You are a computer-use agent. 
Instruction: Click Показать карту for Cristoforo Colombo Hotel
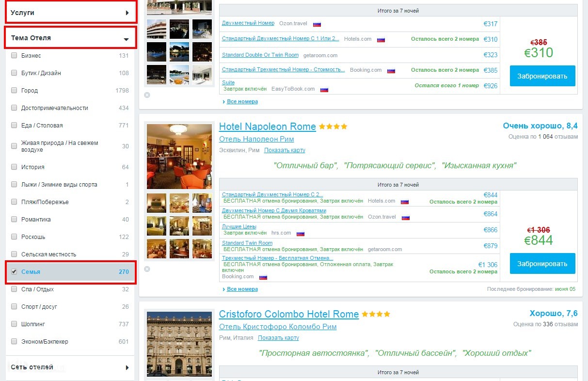point(278,338)
